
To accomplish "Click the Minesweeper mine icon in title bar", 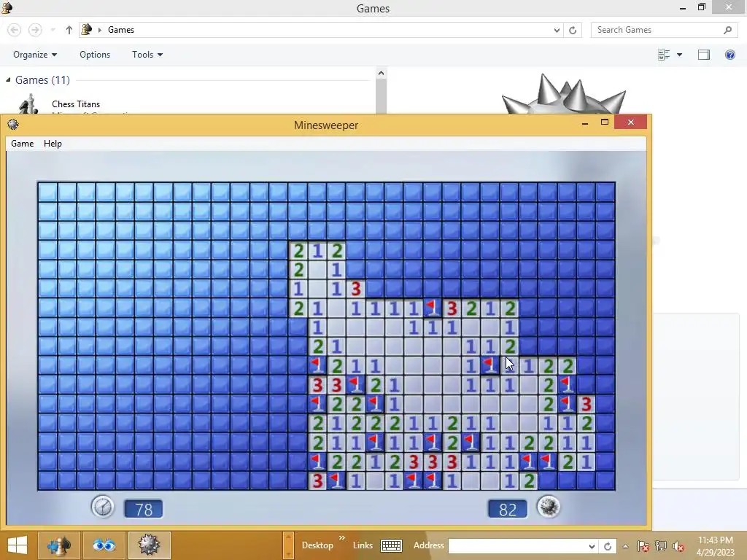I will tap(13, 125).
